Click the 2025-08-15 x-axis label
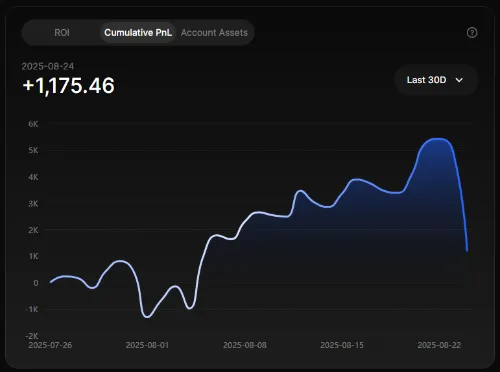This screenshot has width=500, height=372. tap(342, 345)
